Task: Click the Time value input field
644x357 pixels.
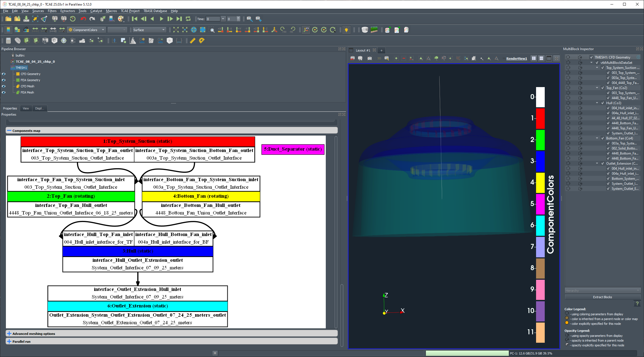Action: [213, 19]
